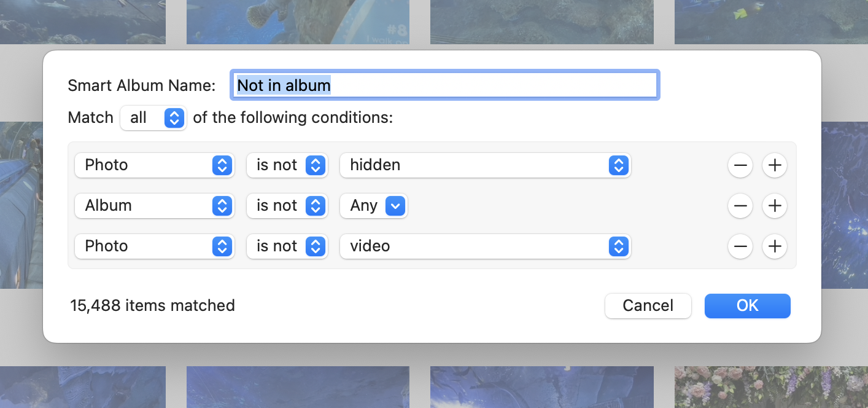Open Photo dropdown in third condition

[154, 246]
